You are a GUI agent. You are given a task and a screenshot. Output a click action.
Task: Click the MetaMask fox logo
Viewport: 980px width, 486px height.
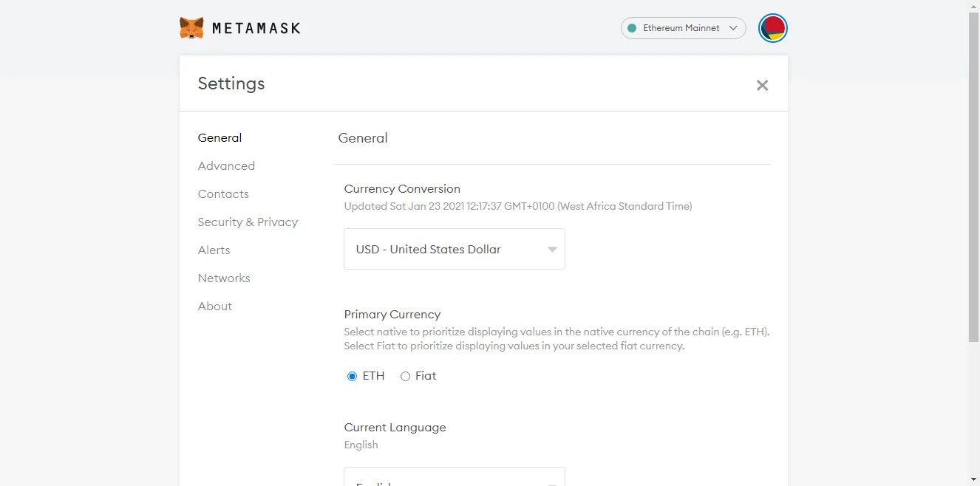[191, 28]
